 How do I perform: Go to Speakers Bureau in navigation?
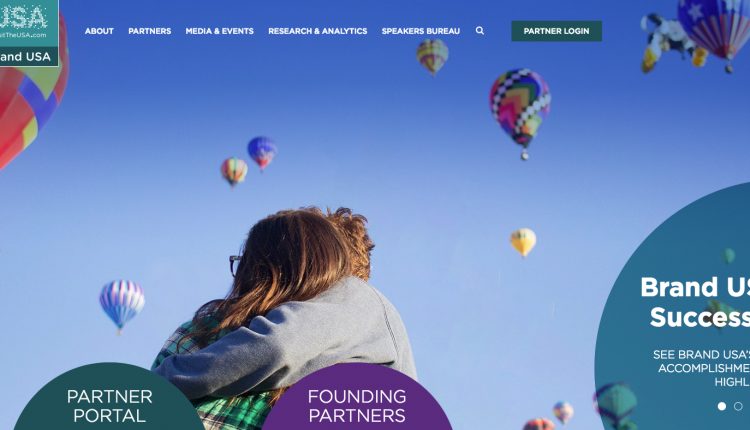[420, 31]
